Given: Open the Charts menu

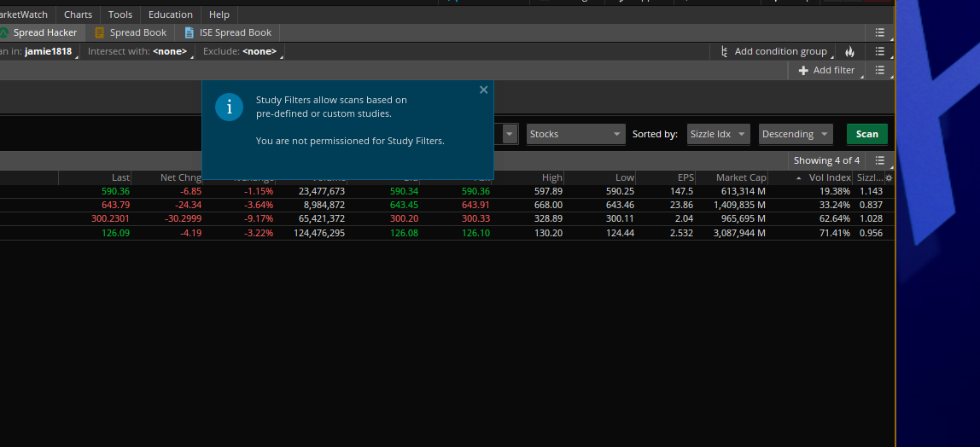Looking at the screenshot, I should pyautogui.click(x=78, y=15).
